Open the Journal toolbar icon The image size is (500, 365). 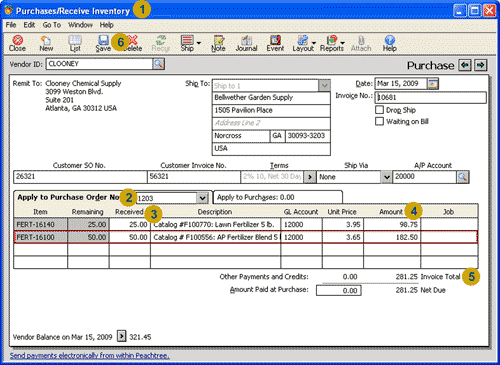[x=246, y=43]
